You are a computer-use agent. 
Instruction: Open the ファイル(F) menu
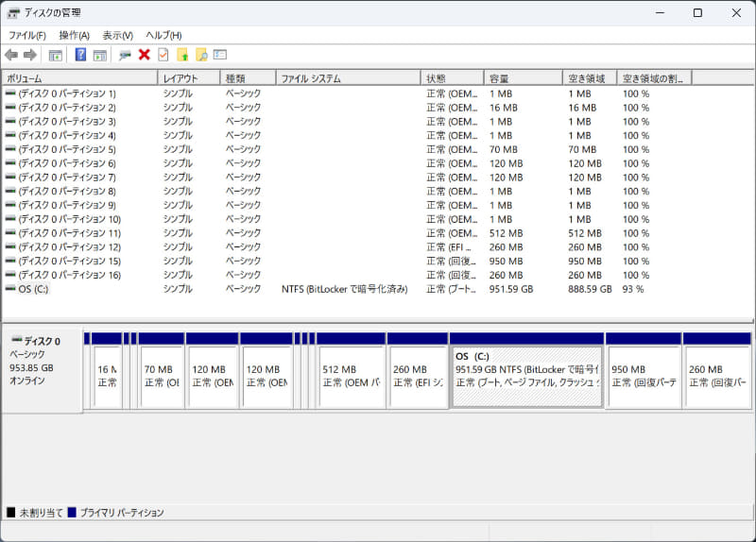[27, 36]
